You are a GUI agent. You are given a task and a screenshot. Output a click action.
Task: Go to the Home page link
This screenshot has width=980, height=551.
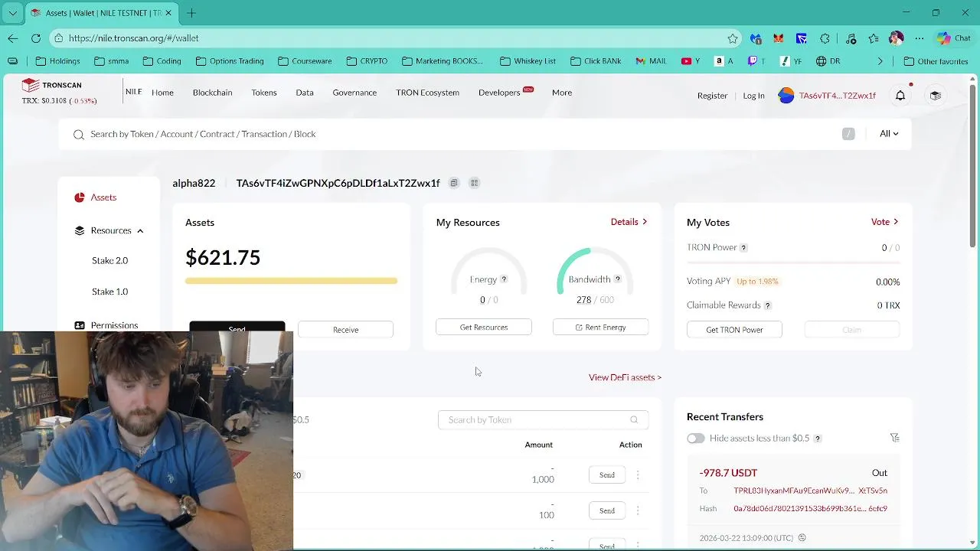162,93
